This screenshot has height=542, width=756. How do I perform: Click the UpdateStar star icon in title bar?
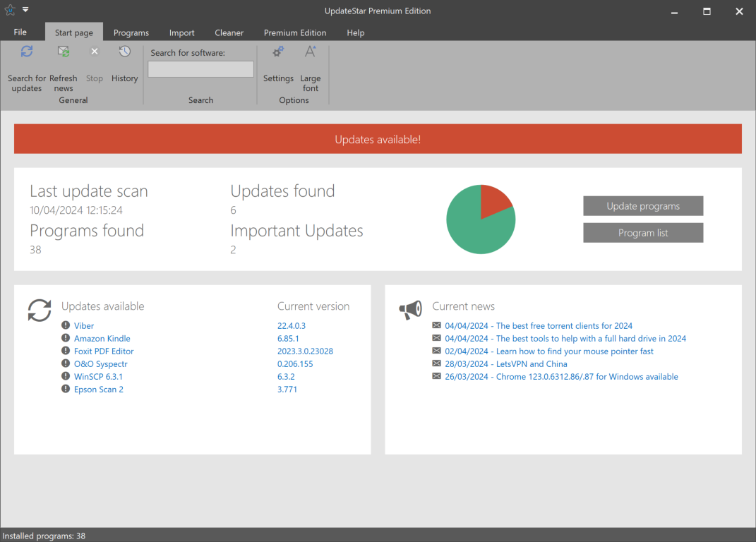click(x=10, y=11)
